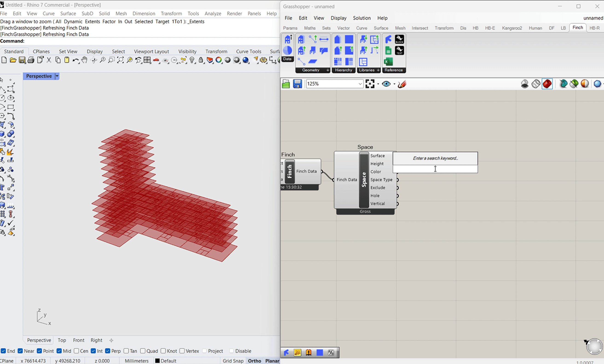
Task: Click the Zoom Extents canvas icon
Action: pos(370,84)
